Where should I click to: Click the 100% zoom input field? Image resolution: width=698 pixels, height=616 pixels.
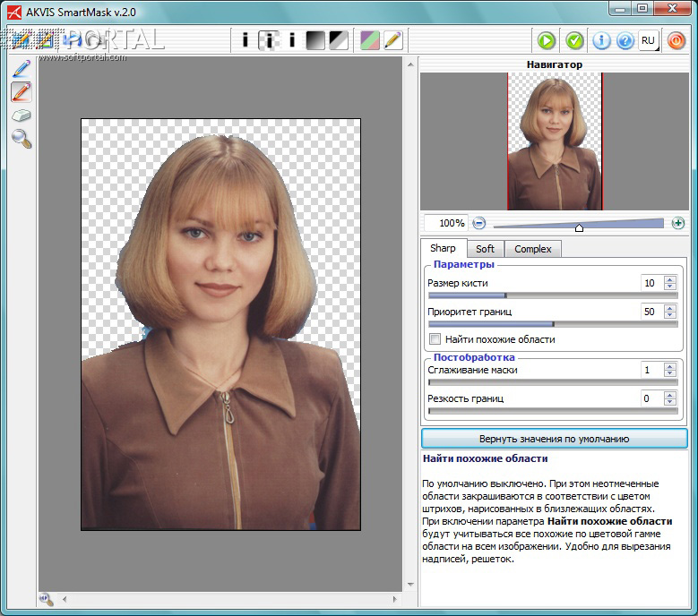[x=445, y=223]
